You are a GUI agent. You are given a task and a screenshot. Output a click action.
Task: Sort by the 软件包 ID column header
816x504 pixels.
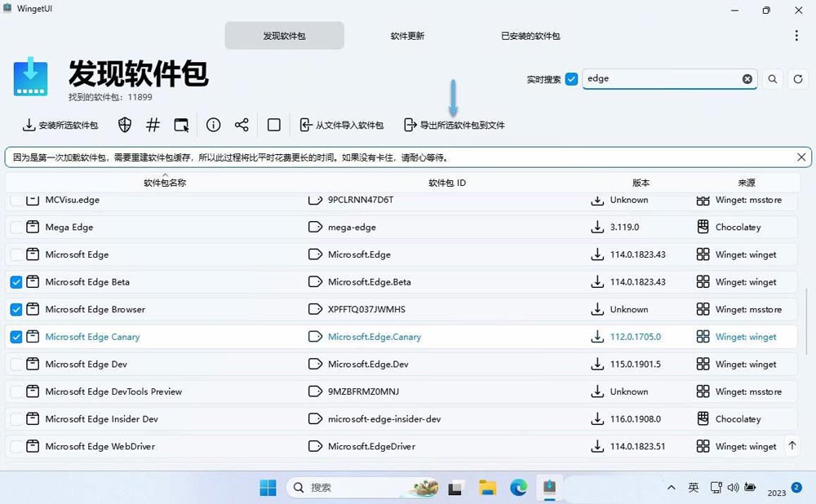(x=447, y=183)
